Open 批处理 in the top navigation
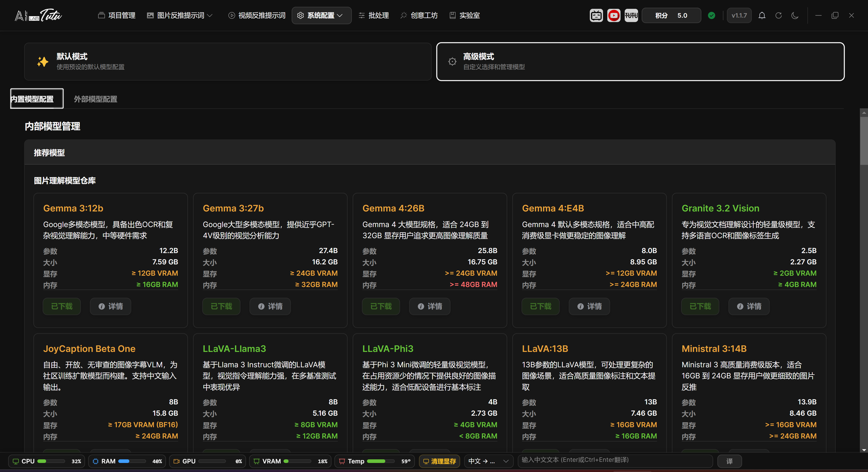Image resolution: width=868 pixels, height=472 pixels. click(374, 16)
